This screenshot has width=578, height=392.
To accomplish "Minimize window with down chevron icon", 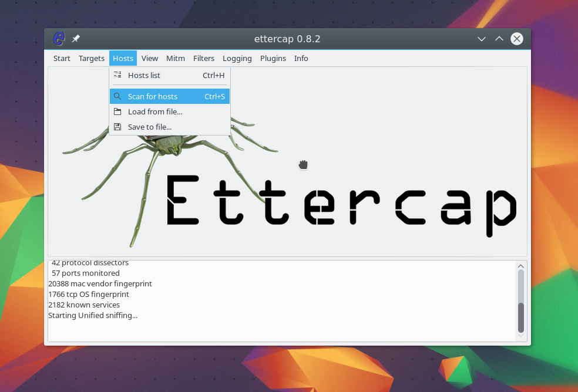I will (x=482, y=39).
